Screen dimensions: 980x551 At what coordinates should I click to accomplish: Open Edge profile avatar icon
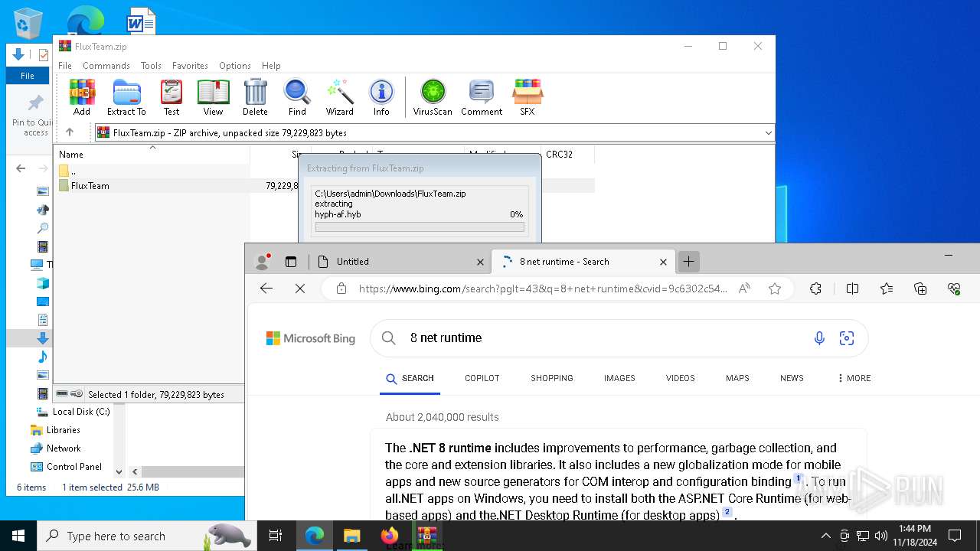(x=263, y=262)
